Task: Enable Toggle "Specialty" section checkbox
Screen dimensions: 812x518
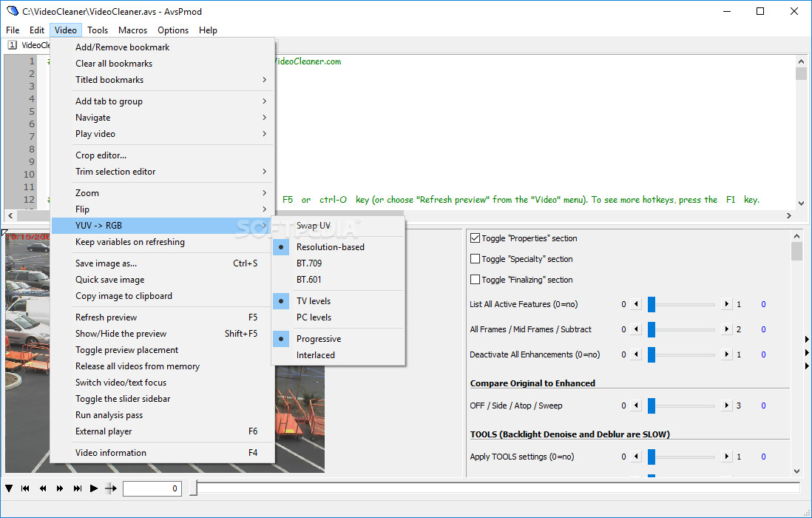Action: pyautogui.click(x=475, y=259)
